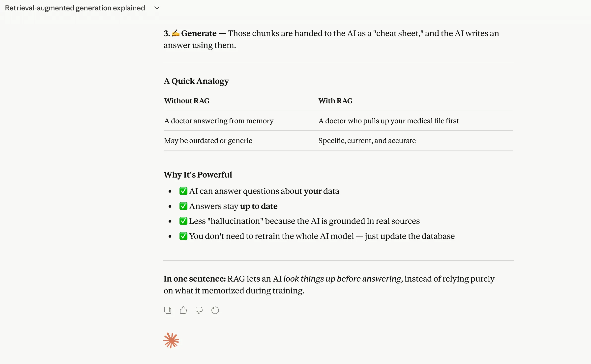
Task: Select the 'With RAG' column header
Action: [x=335, y=101]
